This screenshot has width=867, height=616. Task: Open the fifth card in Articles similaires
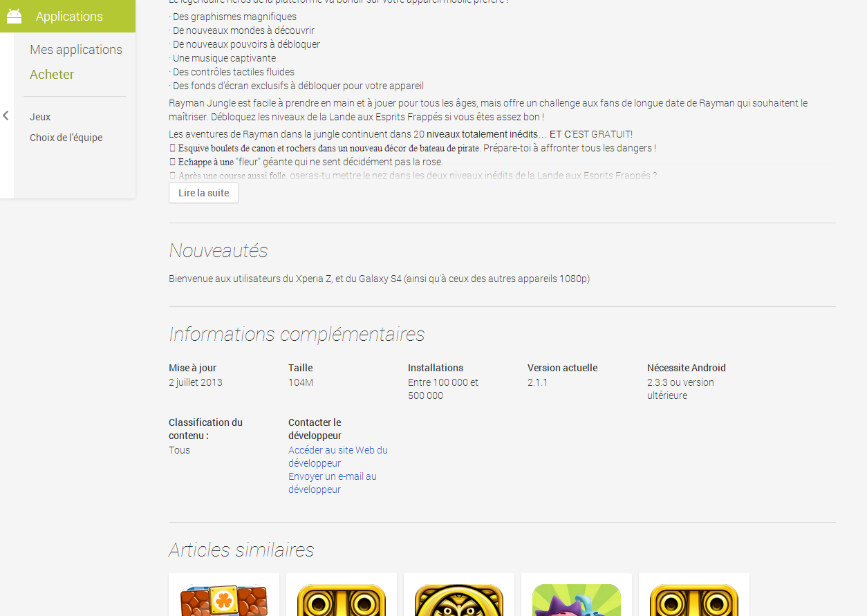point(694,595)
